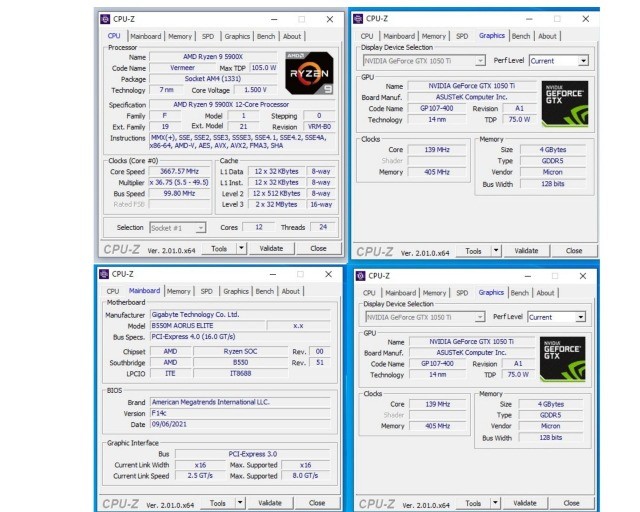Click memory Size 4 GBytes in top-right window

click(x=553, y=150)
